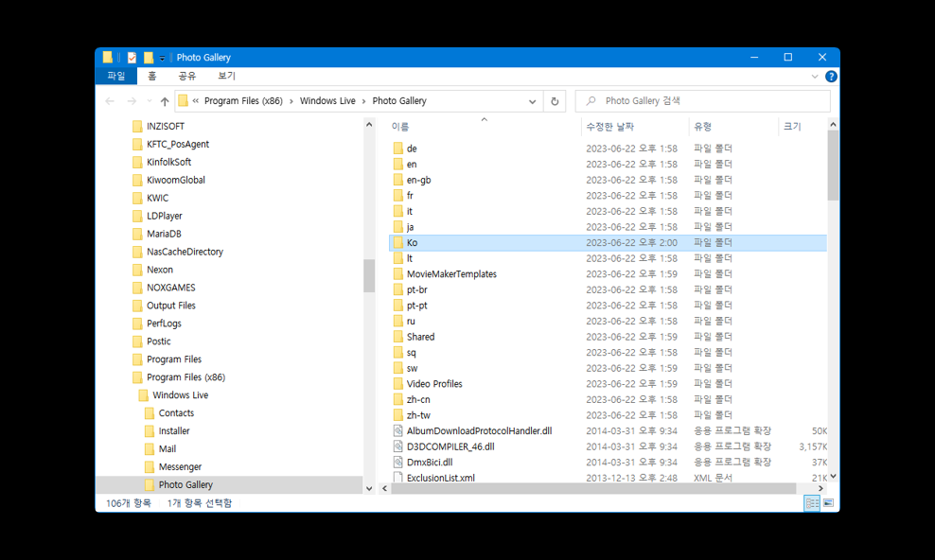Switch to details view layout icon
This screenshot has height=560, width=935.
coord(812,503)
